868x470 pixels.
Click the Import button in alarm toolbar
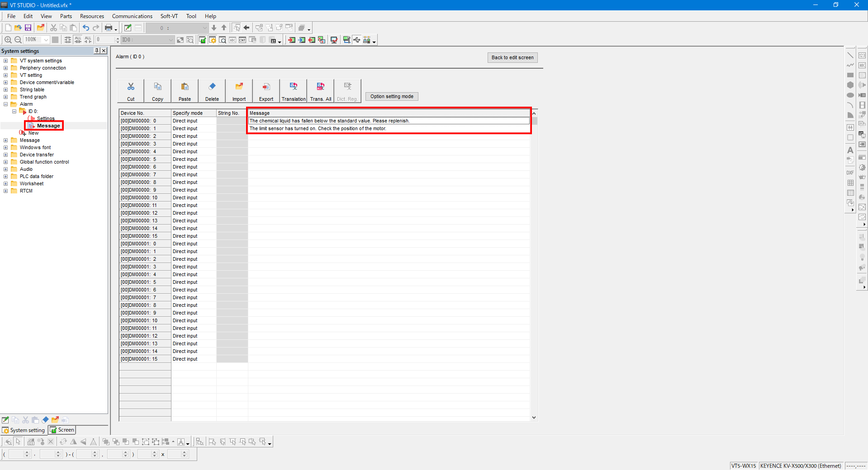pos(239,91)
